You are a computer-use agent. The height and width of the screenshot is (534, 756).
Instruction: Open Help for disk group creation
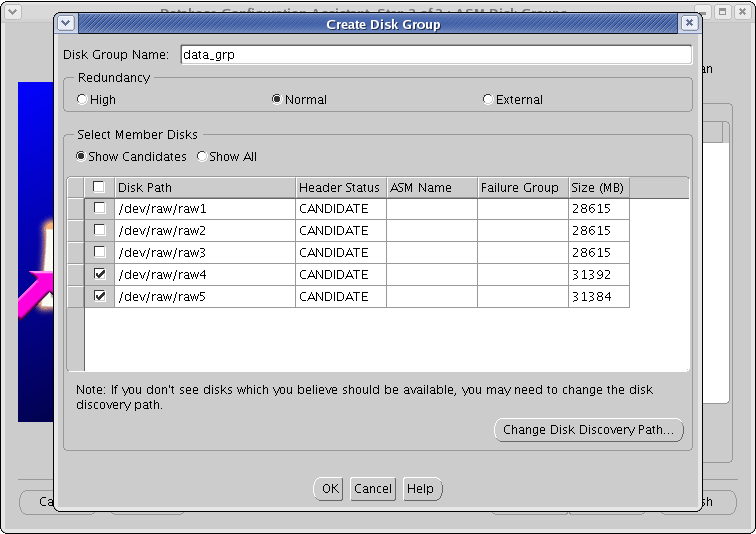point(421,489)
